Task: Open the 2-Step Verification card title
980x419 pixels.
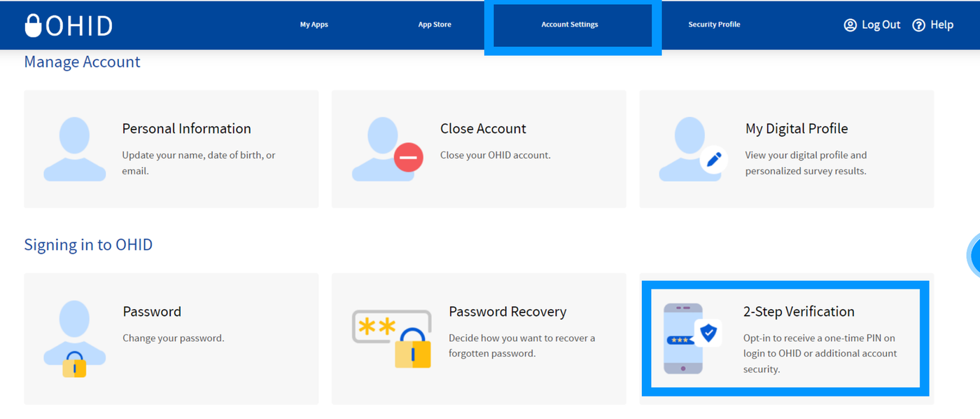Action: pyautogui.click(x=799, y=311)
